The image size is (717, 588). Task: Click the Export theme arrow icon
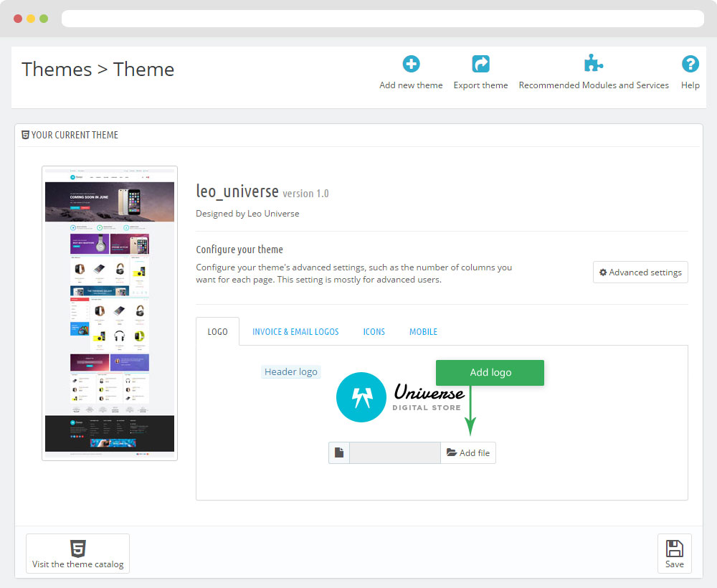point(480,64)
